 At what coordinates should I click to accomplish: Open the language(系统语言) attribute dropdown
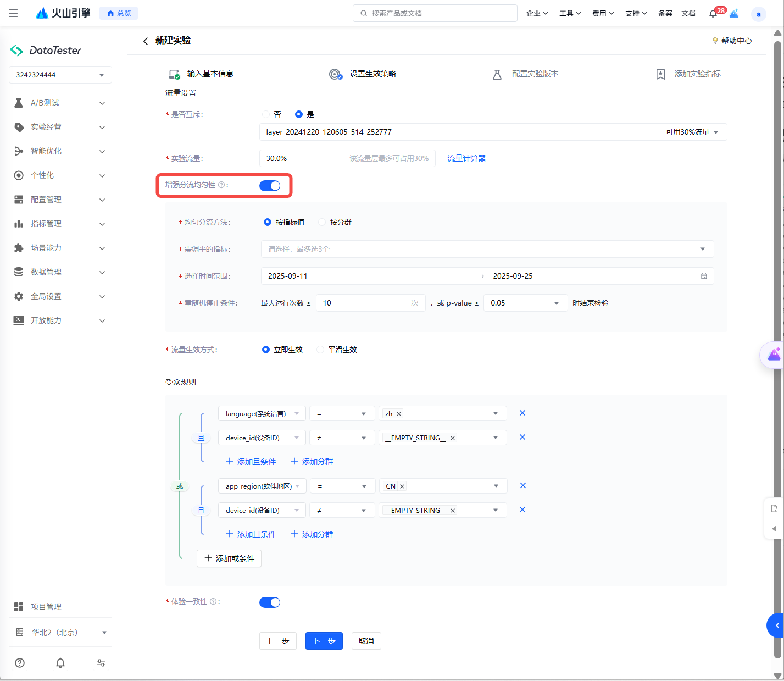click(262, 414)
